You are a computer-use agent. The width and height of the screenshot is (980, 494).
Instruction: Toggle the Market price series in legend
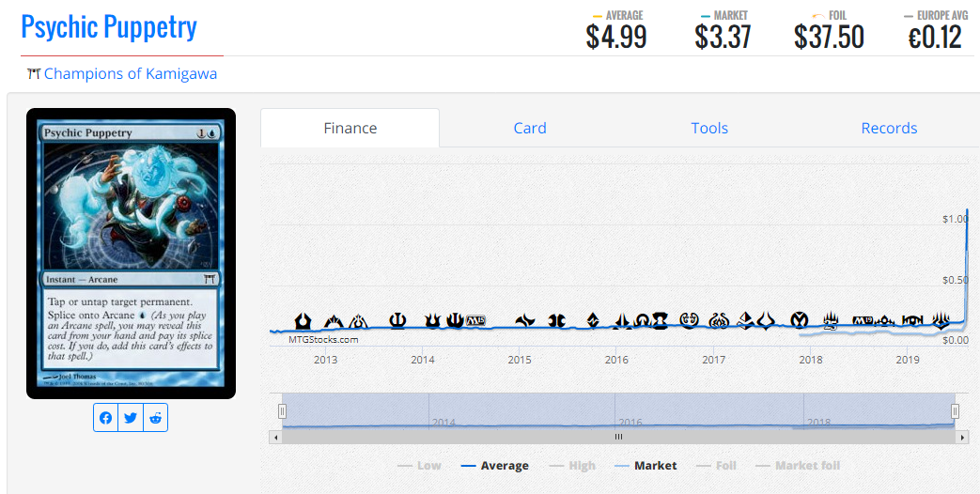click(x=646, y=466)
